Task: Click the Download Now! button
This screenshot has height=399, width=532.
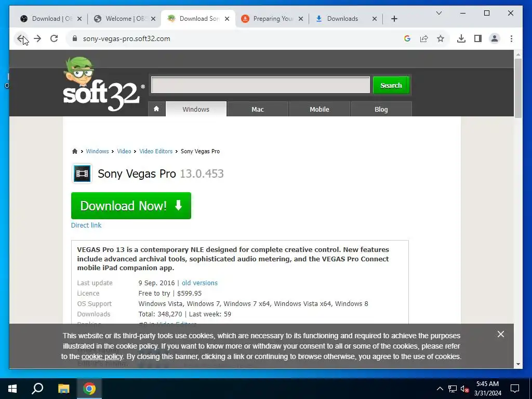Action: pos(131,206)
